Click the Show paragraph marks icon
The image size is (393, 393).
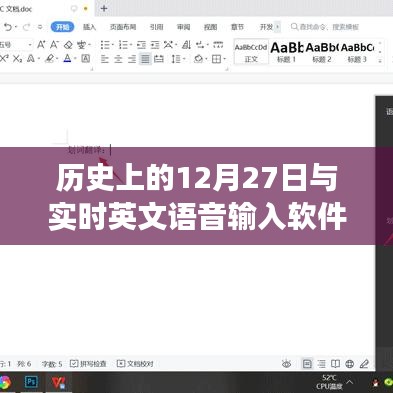coord(200,45)
